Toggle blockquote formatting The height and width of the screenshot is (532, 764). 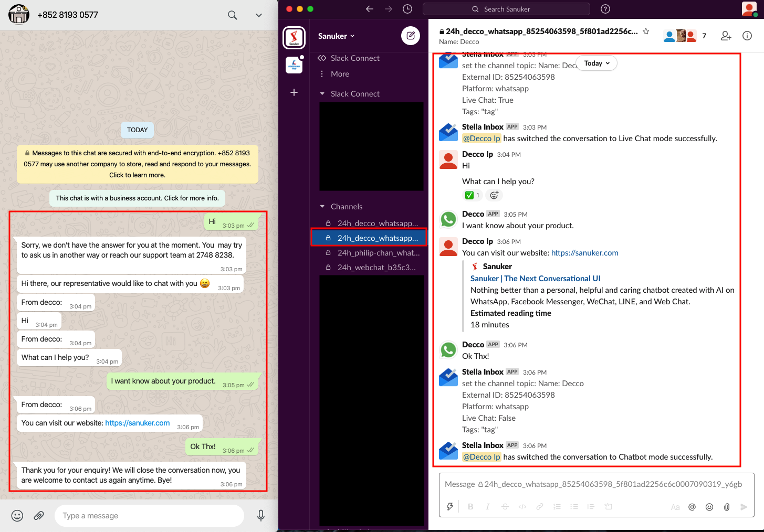[591, 507]
